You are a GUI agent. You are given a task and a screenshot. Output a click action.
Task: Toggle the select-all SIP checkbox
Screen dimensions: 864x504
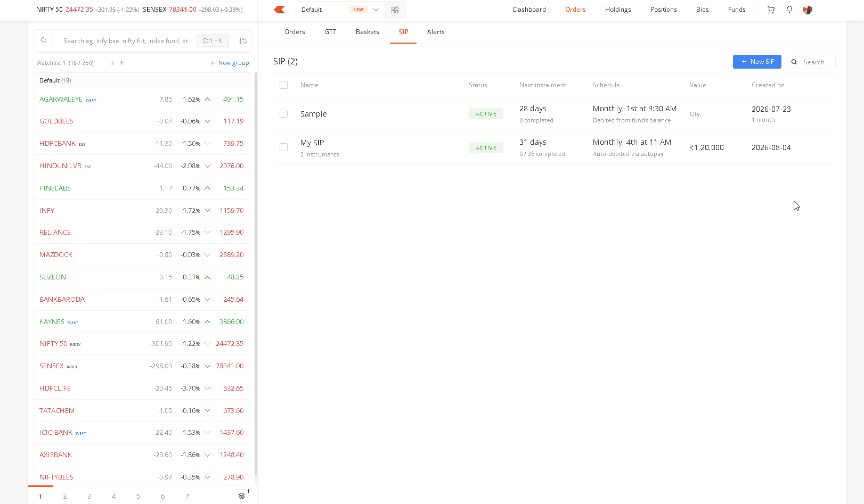(283, 85)
